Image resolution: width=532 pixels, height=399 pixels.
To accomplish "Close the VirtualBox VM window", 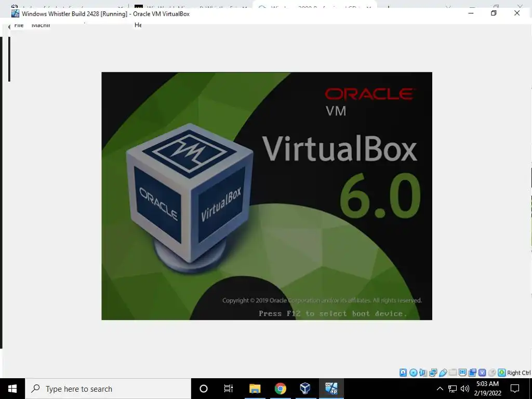I will [517, 13].
